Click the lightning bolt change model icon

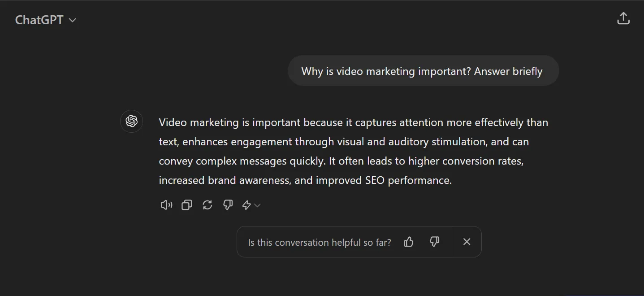(246, 205)
